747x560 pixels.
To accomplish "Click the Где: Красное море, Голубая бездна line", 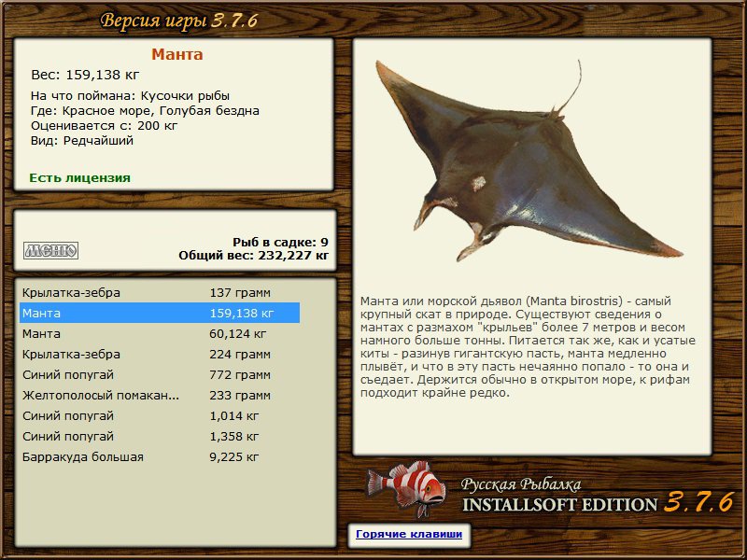I will pyautogui.click(x=145, y=110).
